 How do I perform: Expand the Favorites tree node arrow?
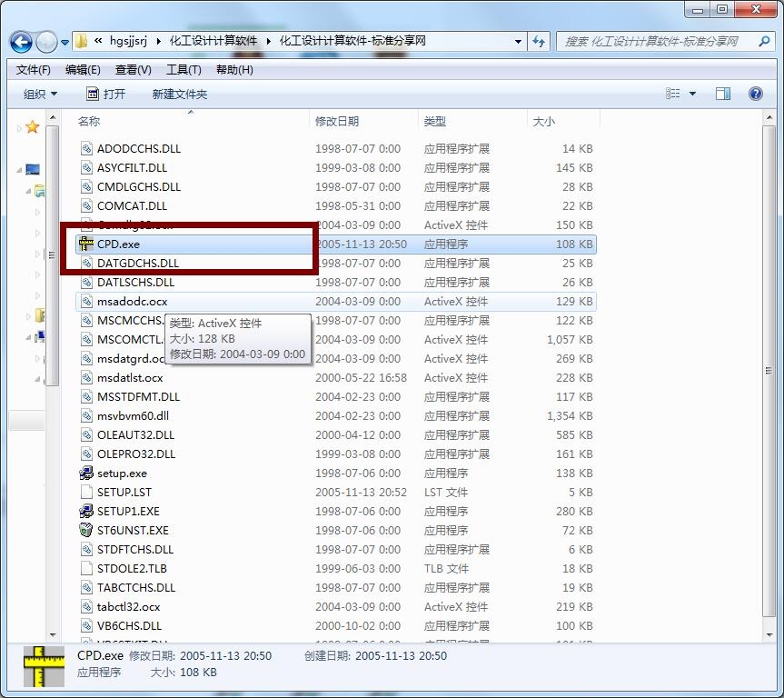[19, 128]
